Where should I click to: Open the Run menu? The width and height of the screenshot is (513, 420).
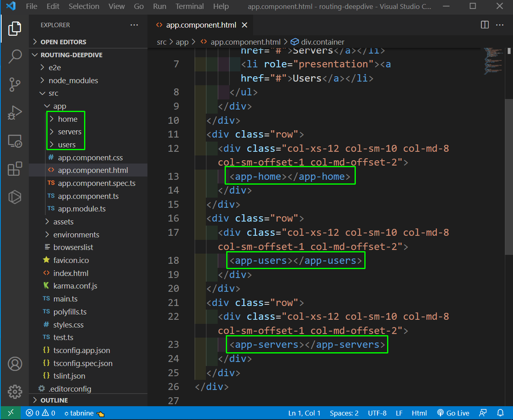160,6
